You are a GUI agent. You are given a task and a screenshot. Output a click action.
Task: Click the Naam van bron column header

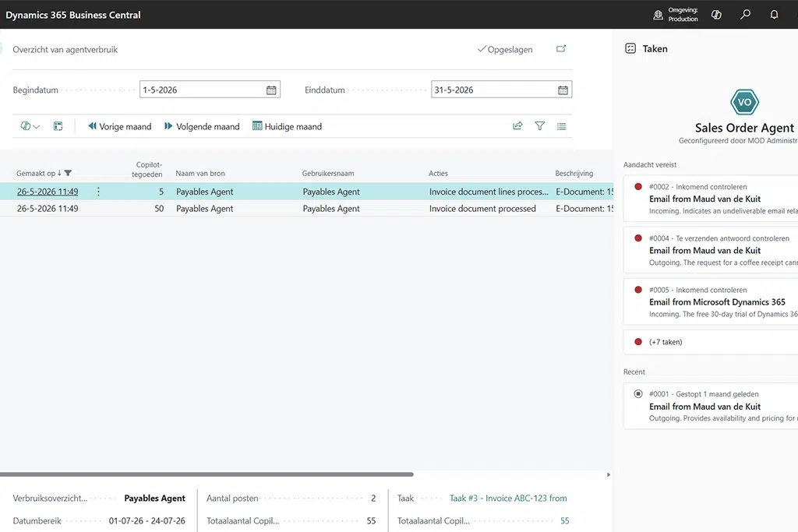tap(200, 174)
